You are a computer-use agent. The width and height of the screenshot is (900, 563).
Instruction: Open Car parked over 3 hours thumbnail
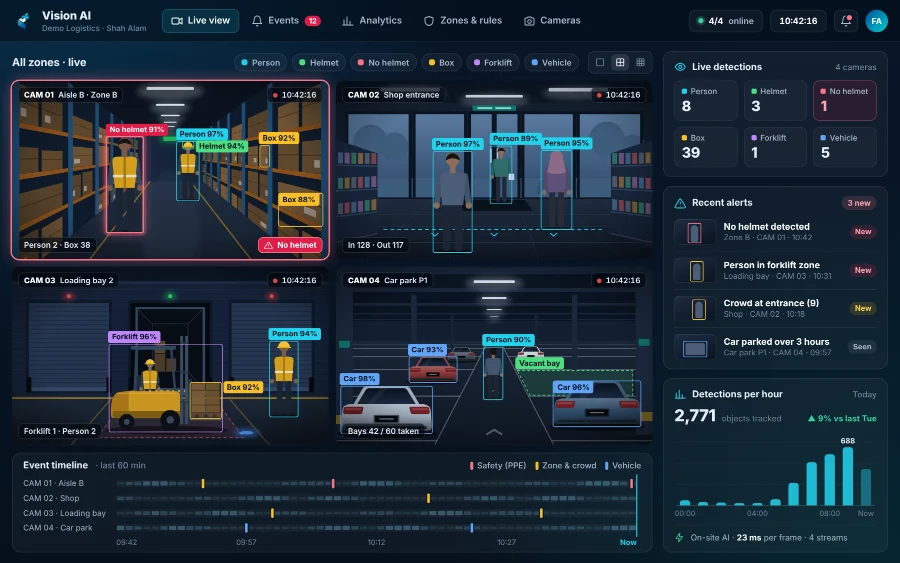695,347
